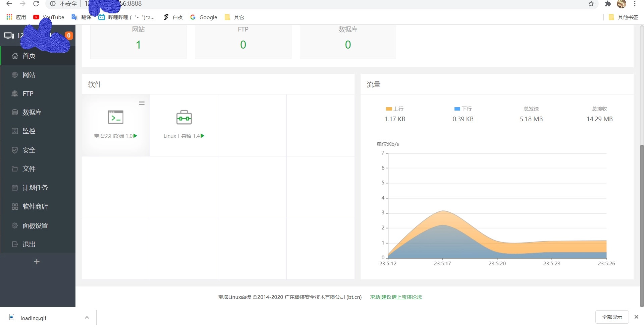Open the 求助|建议请上宝塔论坛 forum link
644x327 pixels.
(x=396, y=297)
